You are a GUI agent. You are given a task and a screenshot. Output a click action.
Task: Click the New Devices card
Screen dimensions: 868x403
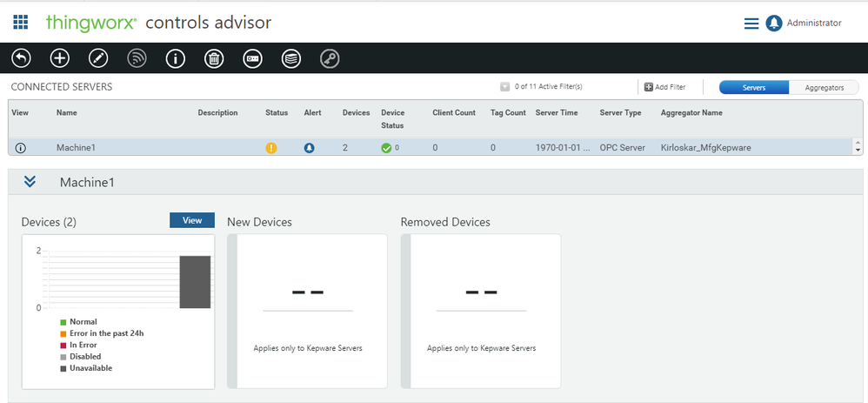tap(307, 311)
